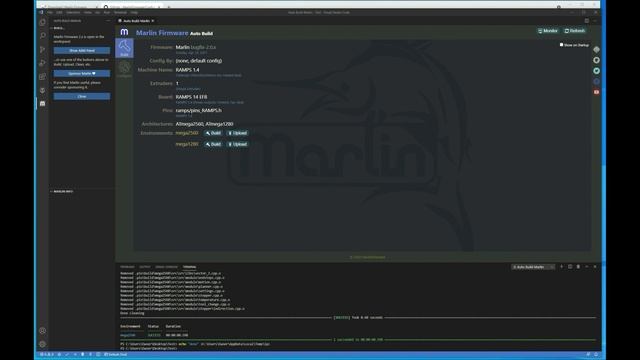Open the Search view in activity bar

[42, 36]
